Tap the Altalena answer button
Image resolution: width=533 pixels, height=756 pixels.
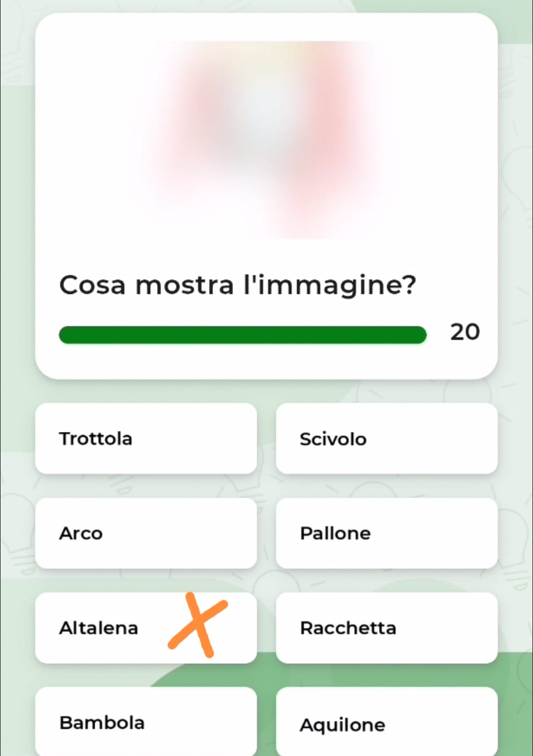tap(146, 628)
